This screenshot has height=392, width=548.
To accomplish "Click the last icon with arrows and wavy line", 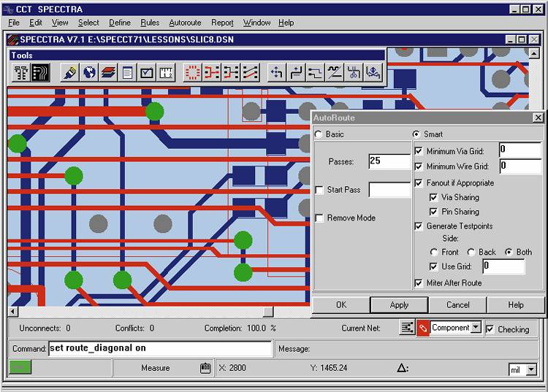I will (373, 72).
